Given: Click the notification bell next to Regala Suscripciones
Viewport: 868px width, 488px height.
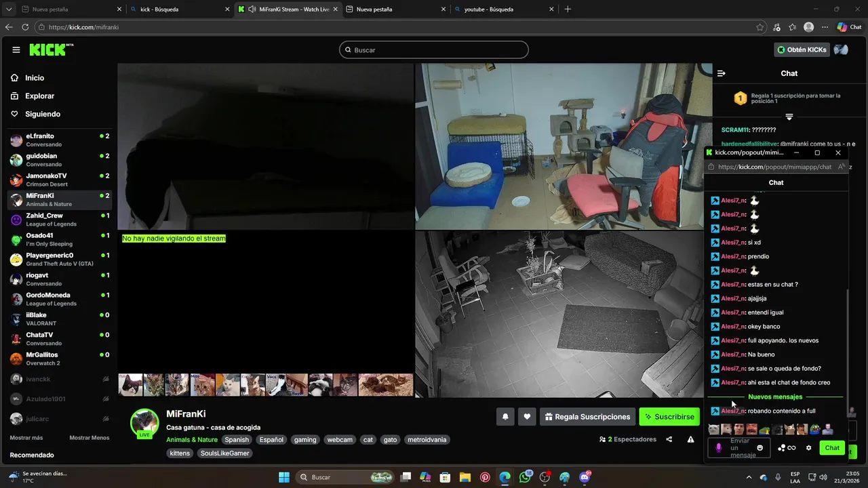Looking at the screenshot, I should coord(505,417).
